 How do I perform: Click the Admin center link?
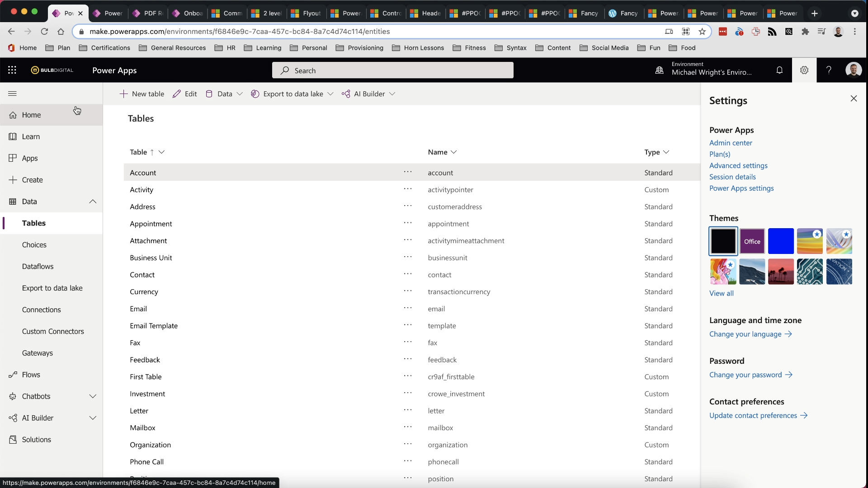tap(731, 142)
